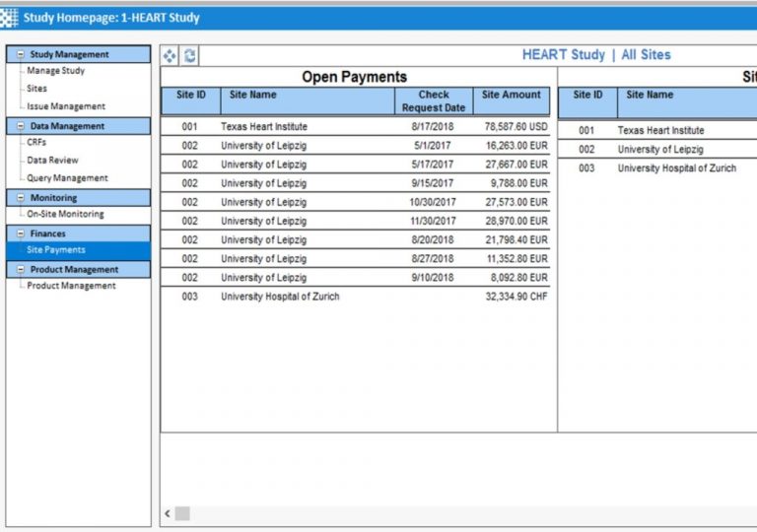Select the Texas Heart Institute open payment row
The image size is (757, 532).
point(355,127)
